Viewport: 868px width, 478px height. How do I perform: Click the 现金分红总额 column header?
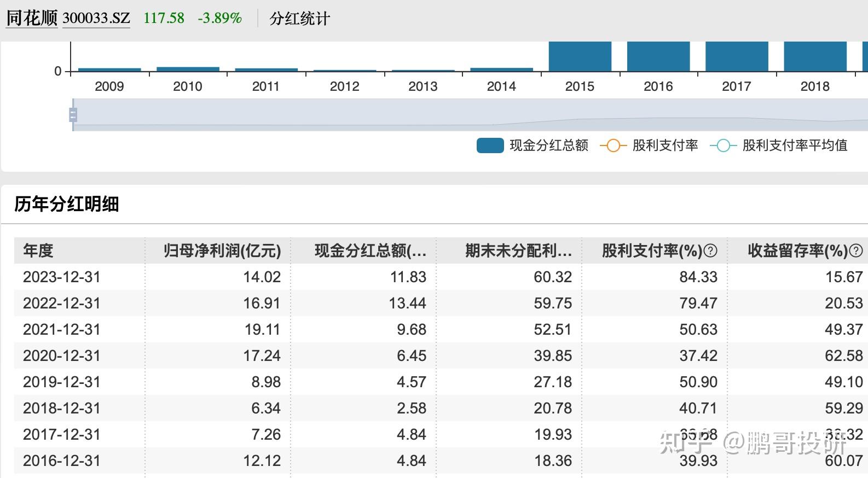tap(371, 251)
